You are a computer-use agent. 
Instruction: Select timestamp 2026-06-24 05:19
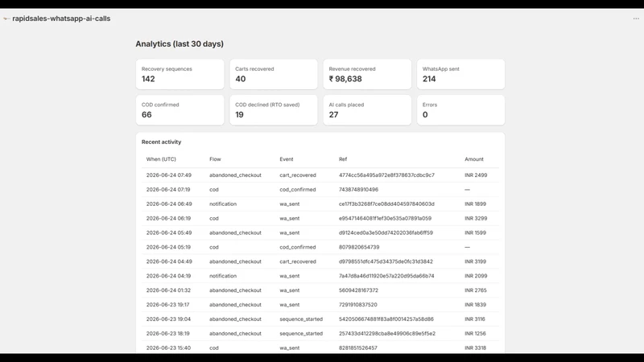pos(168,247)
